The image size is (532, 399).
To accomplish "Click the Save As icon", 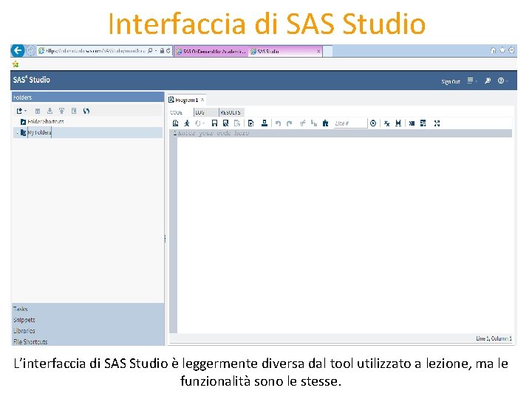I will tap(225, 123).
